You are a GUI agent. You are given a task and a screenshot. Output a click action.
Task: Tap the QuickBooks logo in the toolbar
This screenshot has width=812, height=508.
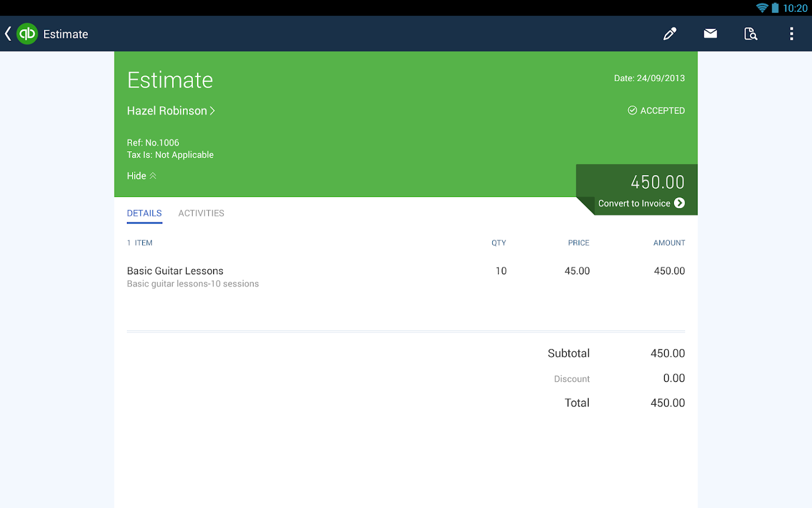(x=27, y=33)
